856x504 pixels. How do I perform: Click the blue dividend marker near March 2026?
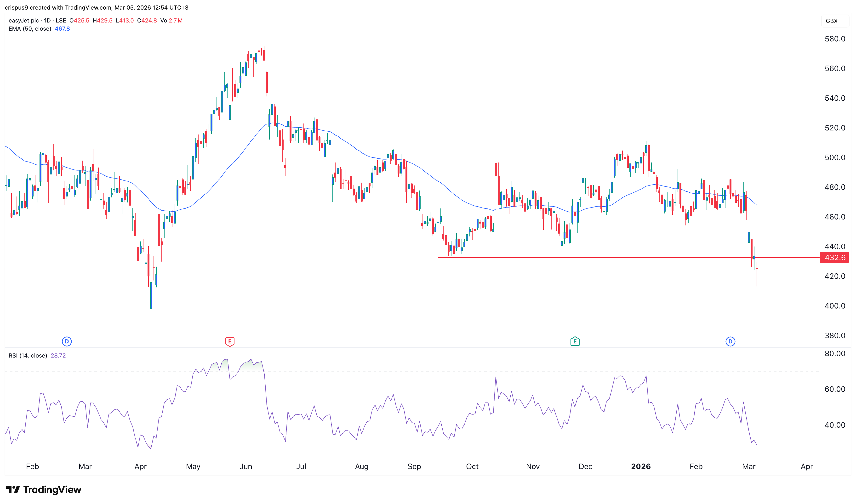point(730,341)
